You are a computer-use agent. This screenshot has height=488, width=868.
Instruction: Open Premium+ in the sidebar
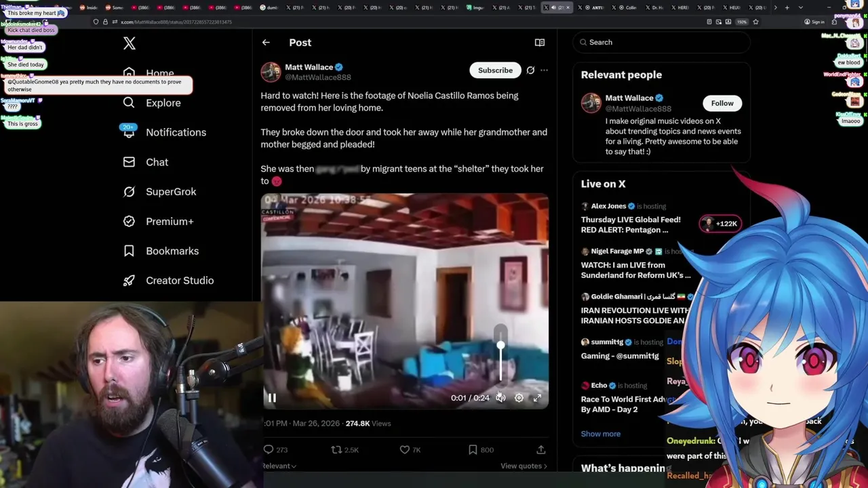158,221
